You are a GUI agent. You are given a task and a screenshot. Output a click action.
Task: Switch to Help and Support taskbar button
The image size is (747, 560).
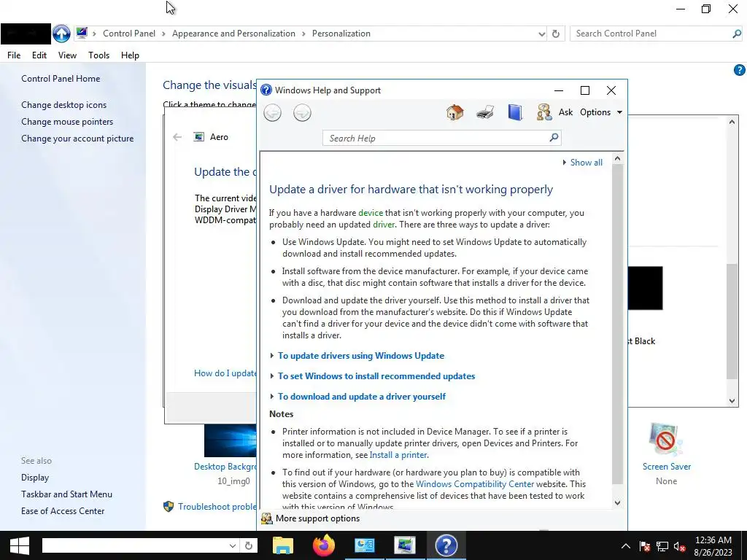(446, 545)
